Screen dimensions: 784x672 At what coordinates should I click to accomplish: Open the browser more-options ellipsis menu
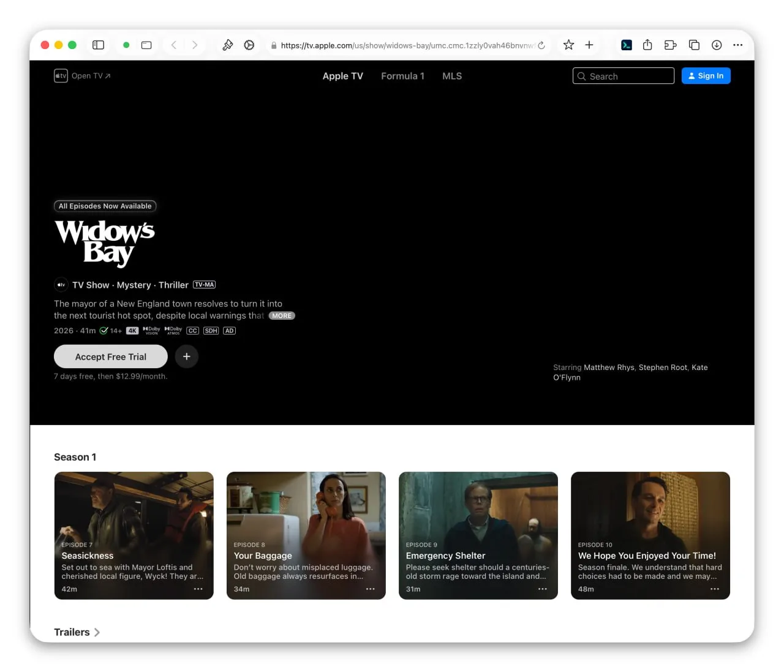[738, 45]
